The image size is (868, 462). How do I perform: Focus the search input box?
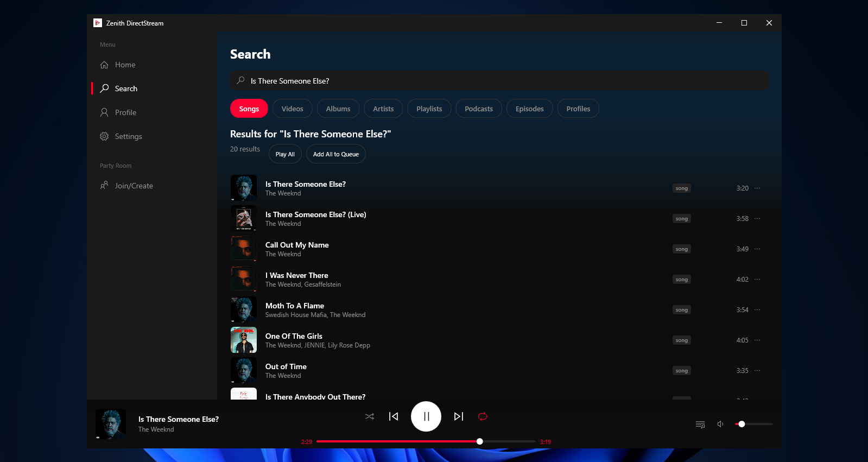499,81
